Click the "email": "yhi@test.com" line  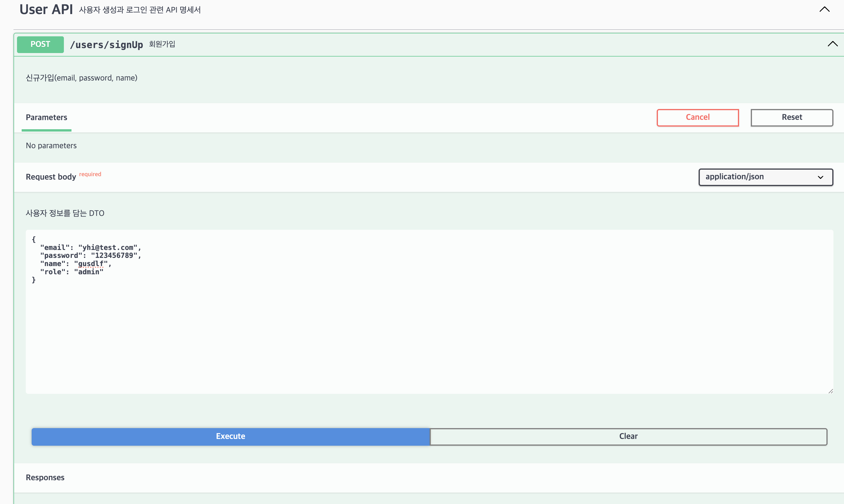90,248
